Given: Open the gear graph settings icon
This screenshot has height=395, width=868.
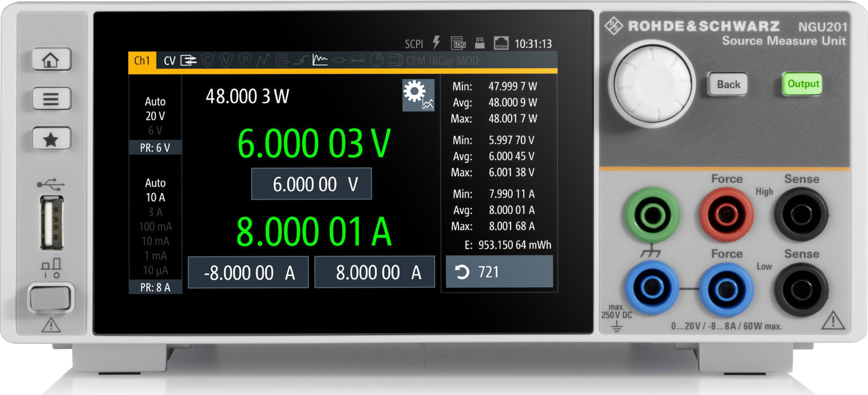Looking at the screenshot, I should [418, 95].
